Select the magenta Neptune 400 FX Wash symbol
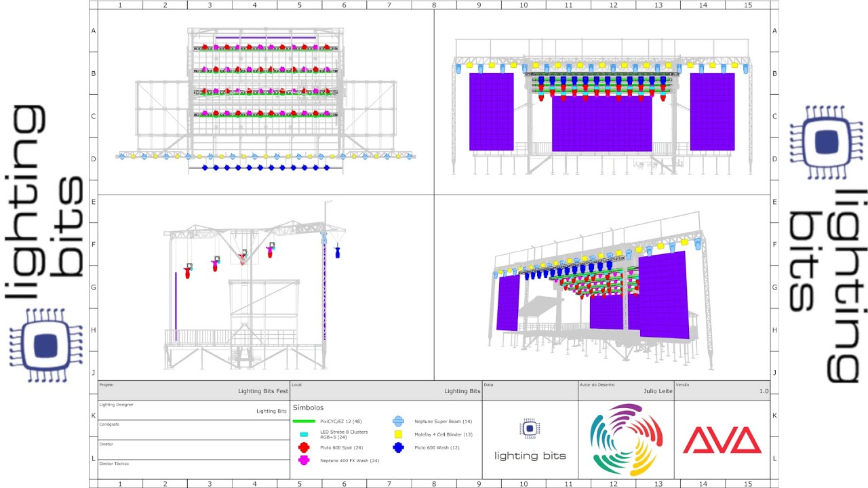This screenshot has width=868, height=488. pos(304,460)
